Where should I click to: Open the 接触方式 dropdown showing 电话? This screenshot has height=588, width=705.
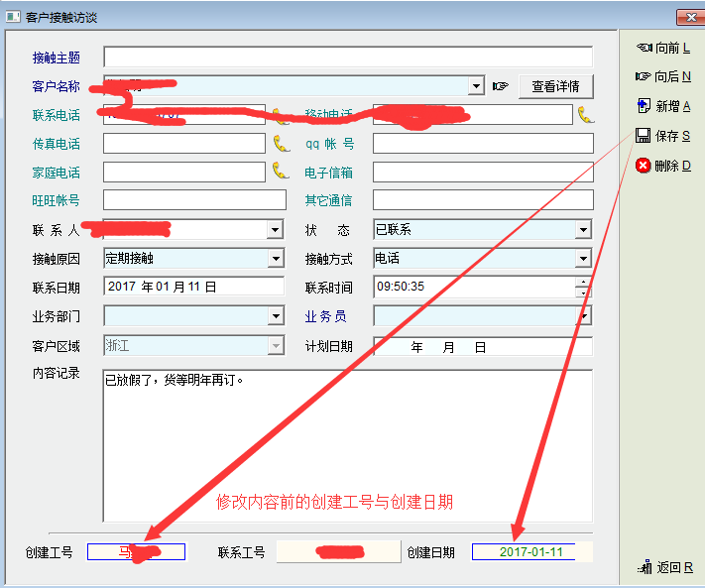pyautogui.click(x=583, y=259)
